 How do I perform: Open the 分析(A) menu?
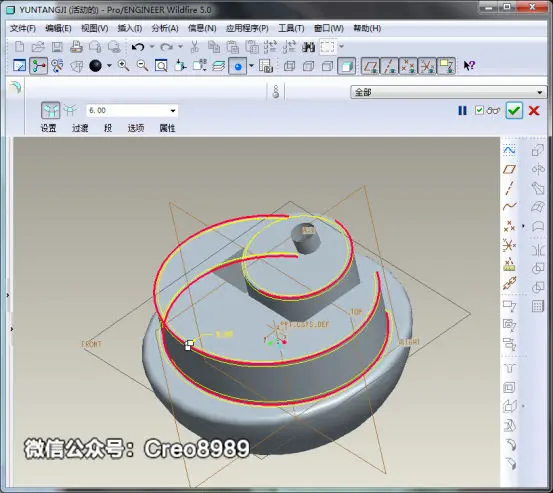(165, 28)
